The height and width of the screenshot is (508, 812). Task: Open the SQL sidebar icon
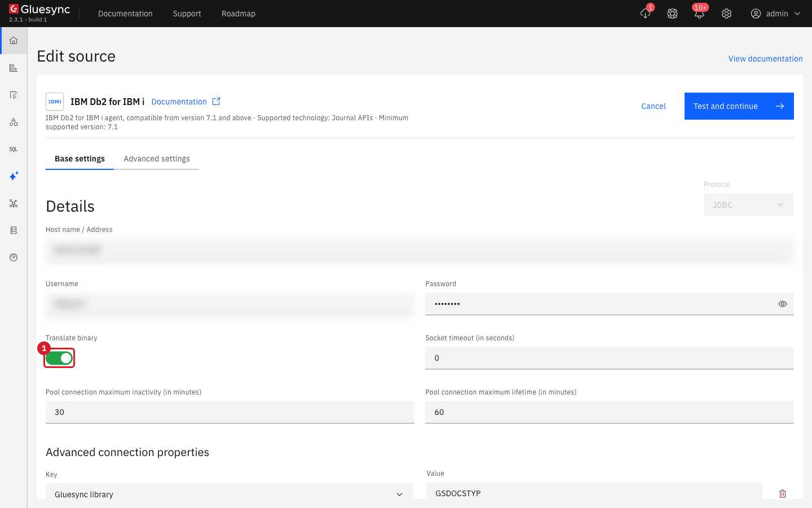click(14, 149)
